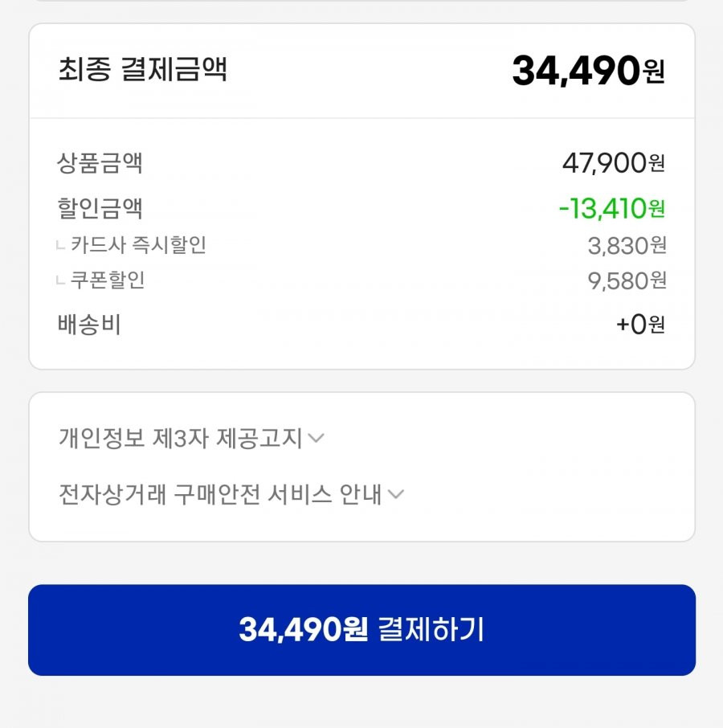Expand the 전자상거래 구매안전 서비스 안내 chevron
723x728 pixels.
click(x=395, y=494)
